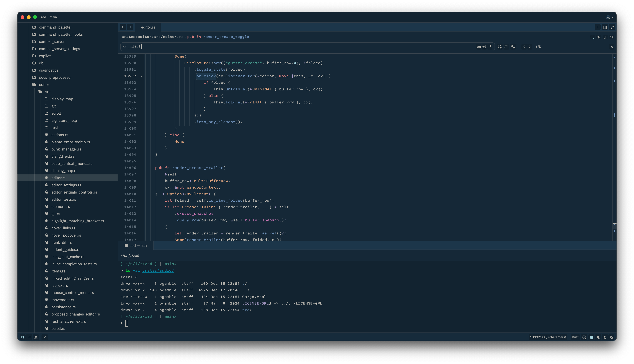The height and width of the screenshot is (364, 634).
Task: Jump to next search match
Action: click(x=530, y=47)
